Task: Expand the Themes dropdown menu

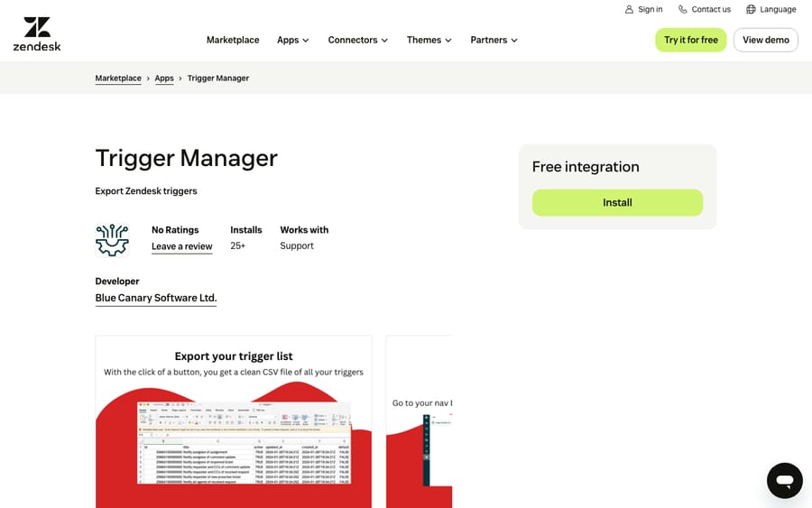Action: tap(429, 40)
